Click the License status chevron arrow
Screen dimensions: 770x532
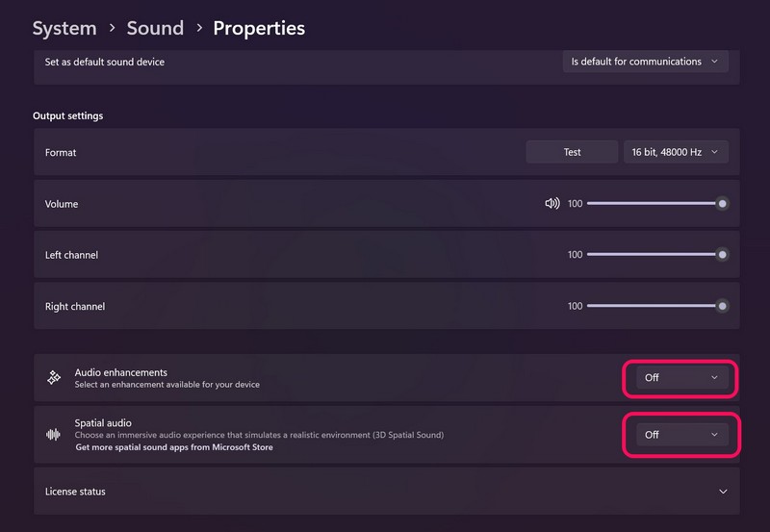pos(723,492)
